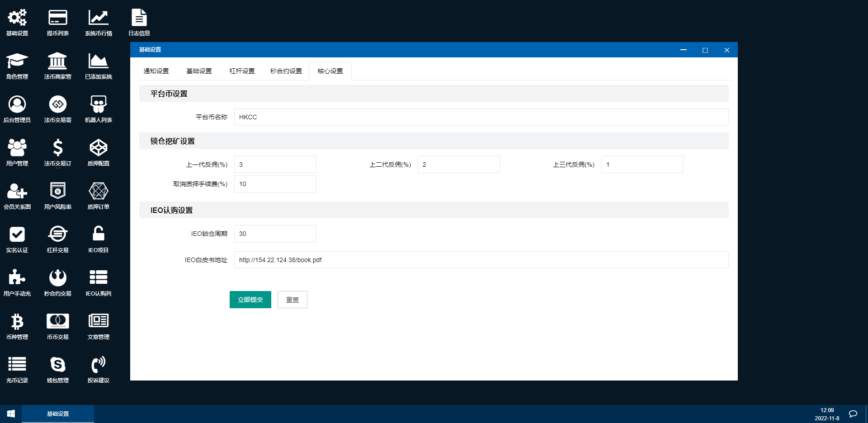Switch to the 杠杆设置 tab
Image resolution: width=868 pixels, height=423 pixels.
point(242,71)
